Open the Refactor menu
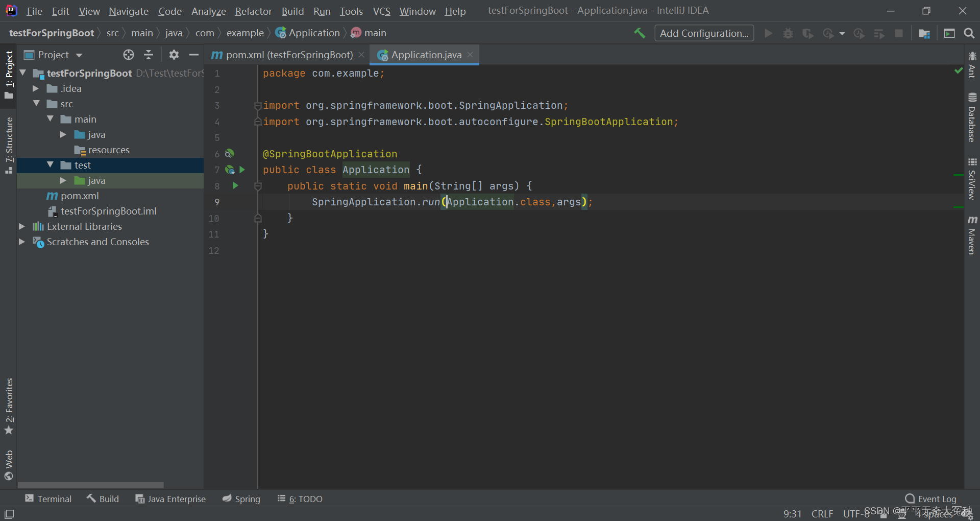Screen dimensions: 980x521 (253, 11)
